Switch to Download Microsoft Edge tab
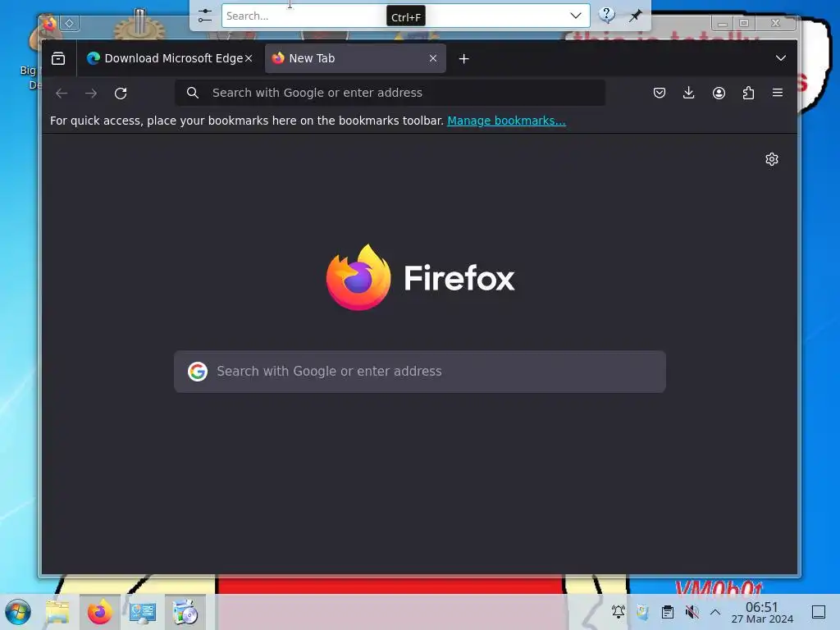Screen dimensions: 840x630 click(x=170, y=58)
